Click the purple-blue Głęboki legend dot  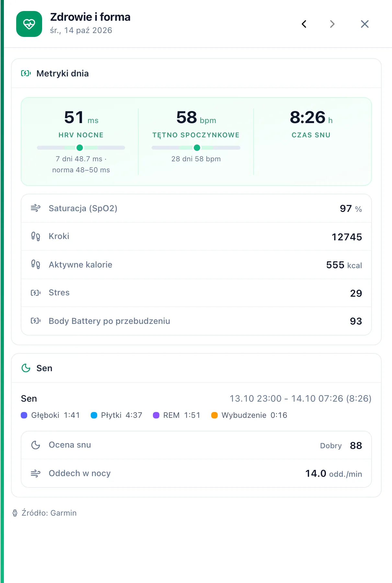24,415
